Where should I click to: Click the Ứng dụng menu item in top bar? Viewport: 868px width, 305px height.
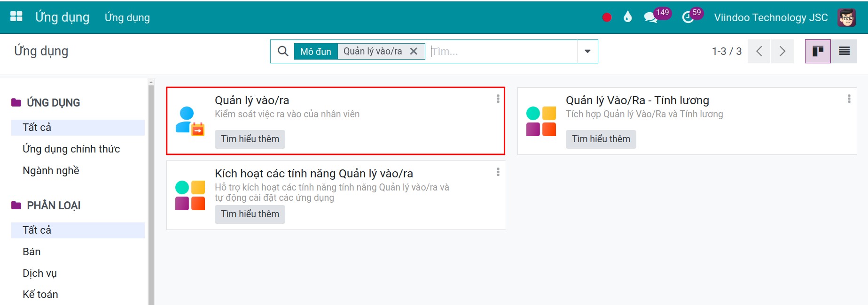click(127, 17)
